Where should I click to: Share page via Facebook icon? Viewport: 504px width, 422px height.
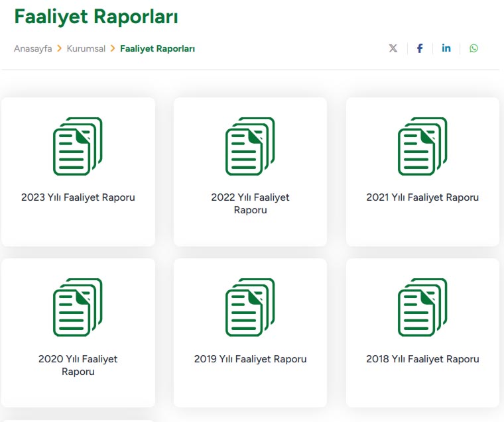tap(420, 48)
